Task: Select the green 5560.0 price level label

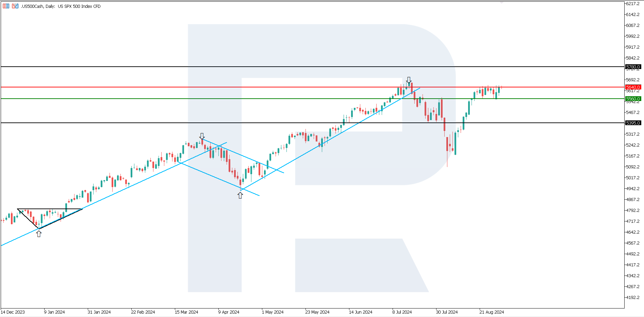Action: click(x=633, y=99)
